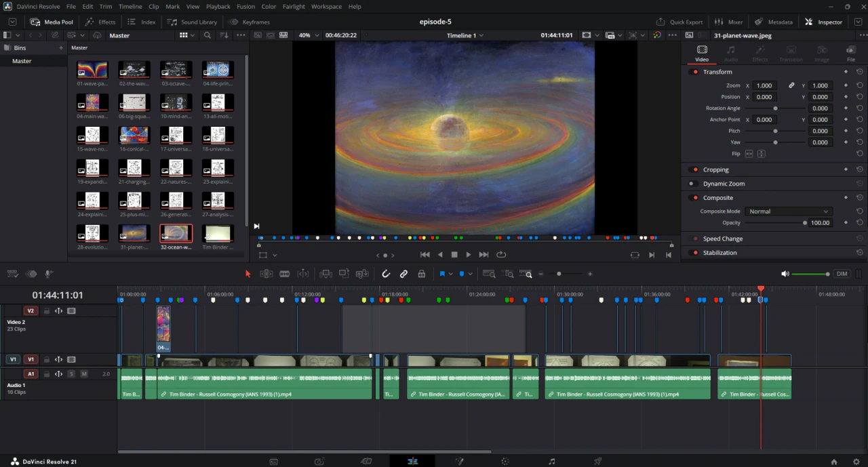Open the Media Pool panel

pos(52,22)
